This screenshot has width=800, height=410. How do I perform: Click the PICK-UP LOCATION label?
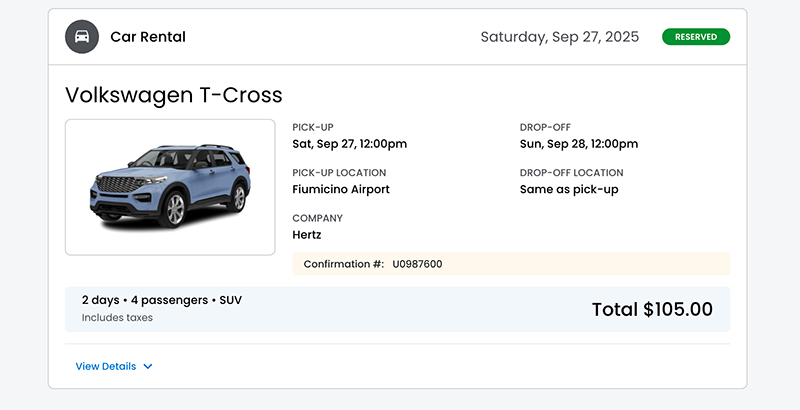(x=339, y=172)
